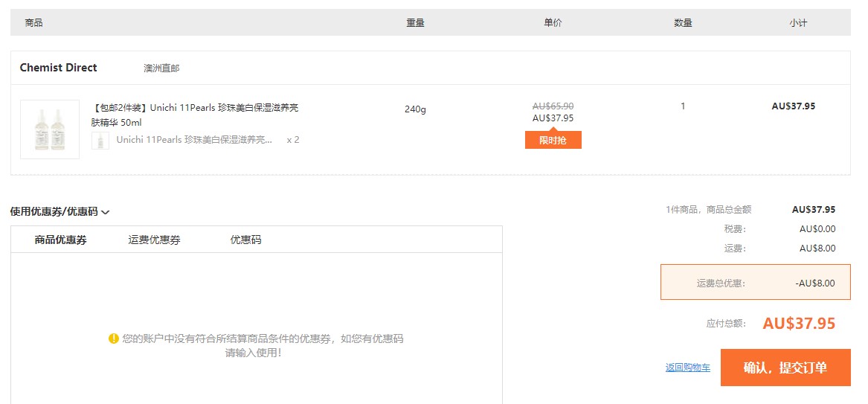Click the quantity value 1 in item row
Viewport: 868px width, 404px height.
683,106
